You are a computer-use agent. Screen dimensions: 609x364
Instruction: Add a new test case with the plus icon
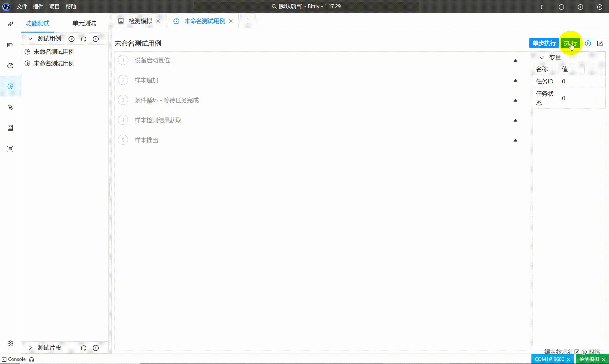point(96,39)
